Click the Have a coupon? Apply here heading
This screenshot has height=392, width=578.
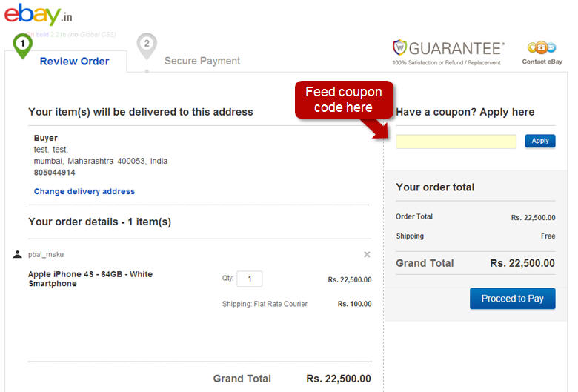click(x=465, y=112)
